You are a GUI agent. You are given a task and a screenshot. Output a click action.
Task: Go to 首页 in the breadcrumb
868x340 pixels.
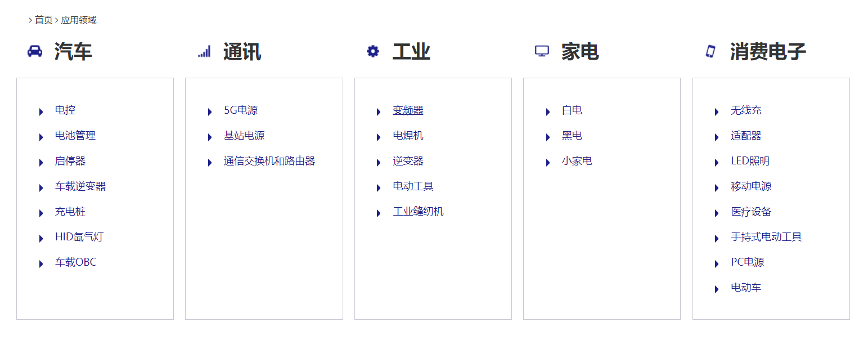click(43, 20)
